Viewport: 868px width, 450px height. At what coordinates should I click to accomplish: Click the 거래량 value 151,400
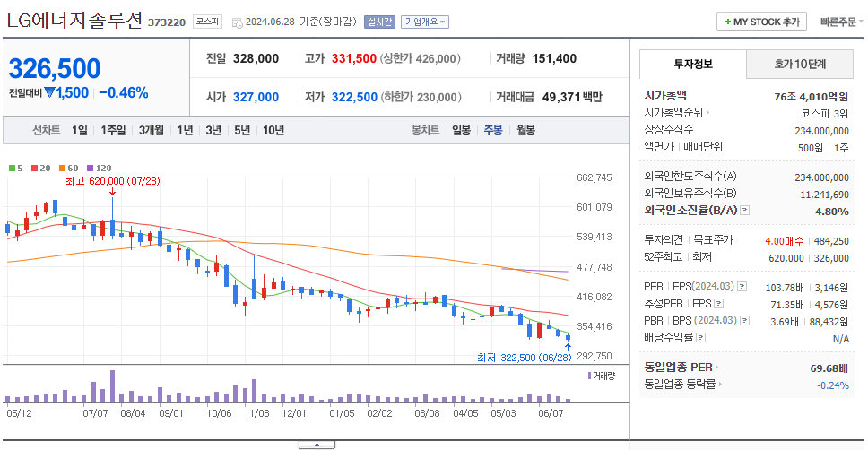(x=554, y=58)
